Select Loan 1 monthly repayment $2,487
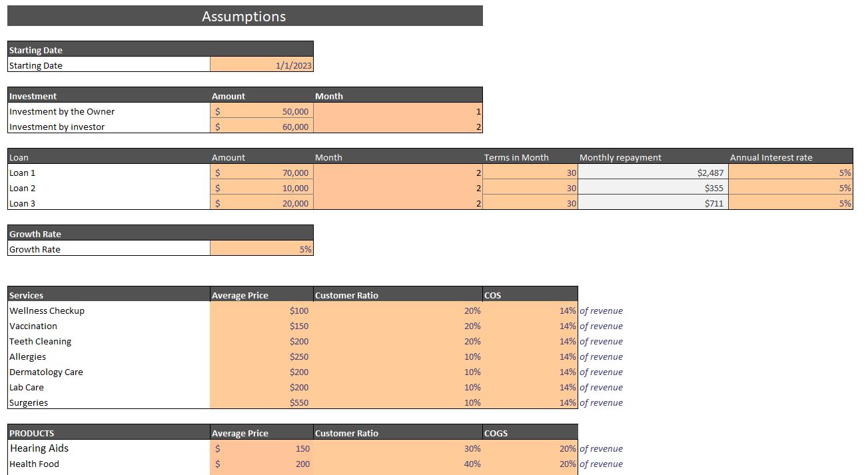The image size is (868, 475). 653,173
